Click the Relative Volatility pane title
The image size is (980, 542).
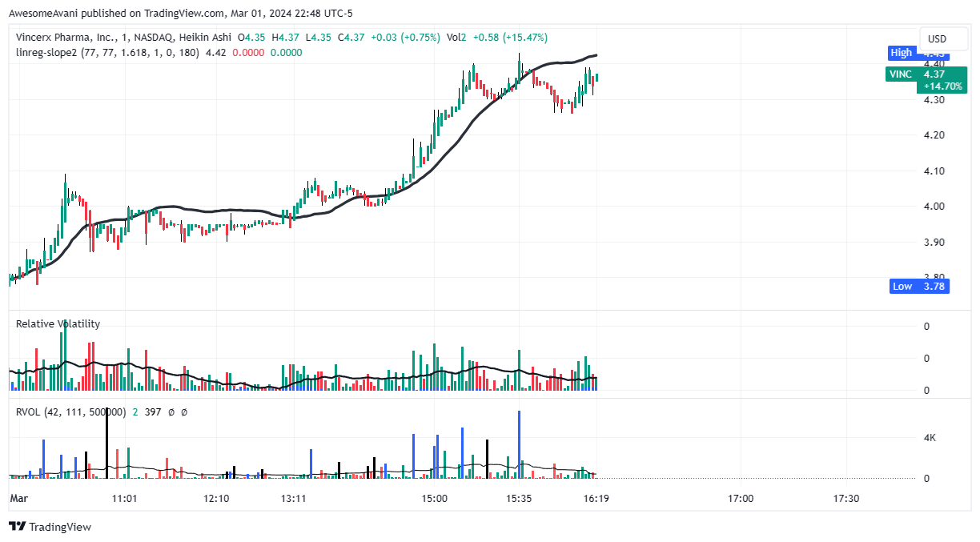58,323
